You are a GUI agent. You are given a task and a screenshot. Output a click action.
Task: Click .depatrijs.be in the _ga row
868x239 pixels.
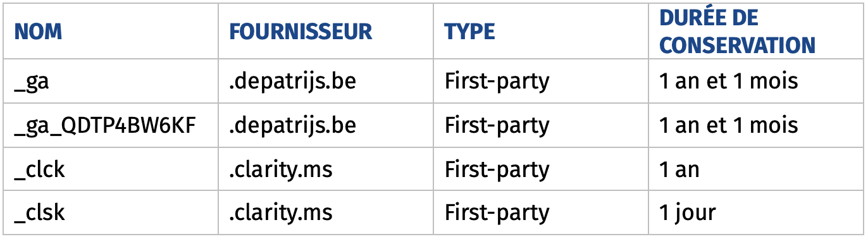click(x=292, y=82)
